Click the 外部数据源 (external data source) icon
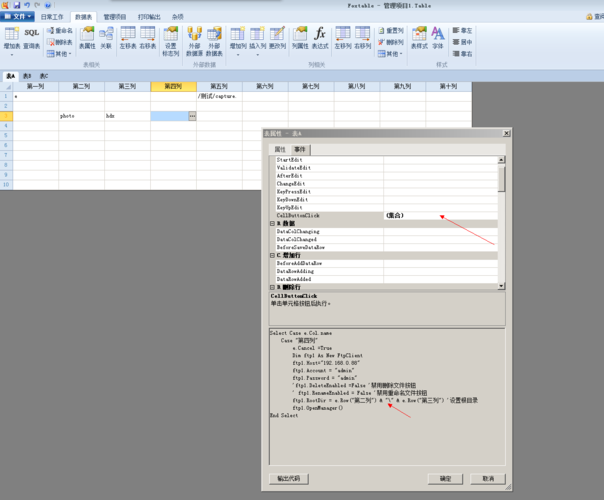The width and height of the screenshot is (604, 500). (x=194, y=42)
